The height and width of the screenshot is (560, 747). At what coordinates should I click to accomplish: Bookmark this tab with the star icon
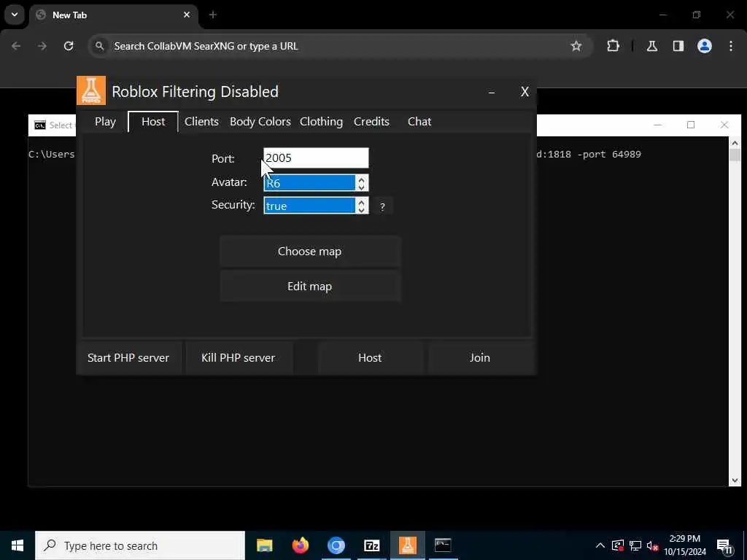pyautogui.click(x=576, y=46)
